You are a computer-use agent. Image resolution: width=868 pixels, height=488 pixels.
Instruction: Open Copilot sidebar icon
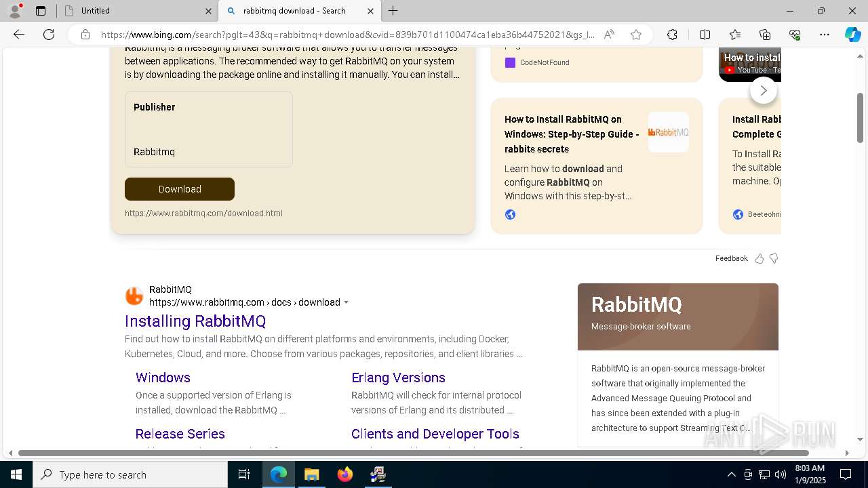tap(852, 35)
